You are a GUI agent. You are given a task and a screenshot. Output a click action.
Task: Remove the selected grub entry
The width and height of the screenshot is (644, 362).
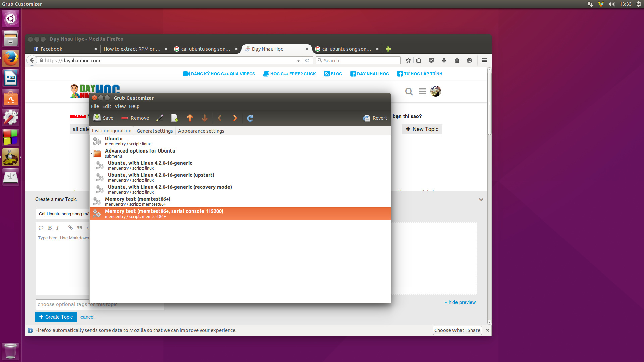pos(135,118)
